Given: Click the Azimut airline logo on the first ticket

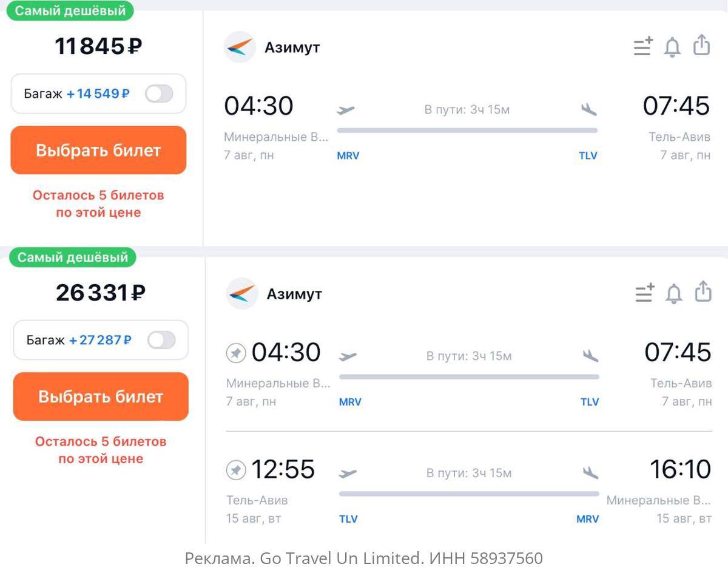Looking at the screenshot, I should tap(240, 47).
